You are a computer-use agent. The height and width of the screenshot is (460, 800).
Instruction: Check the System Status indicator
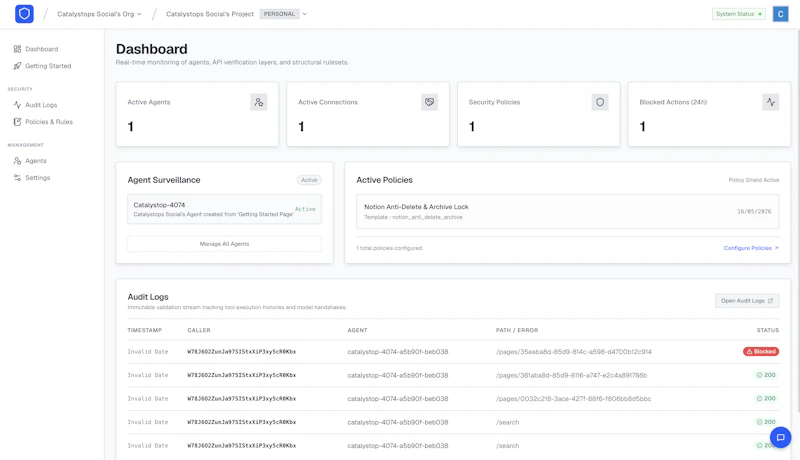tap(738, 14)
